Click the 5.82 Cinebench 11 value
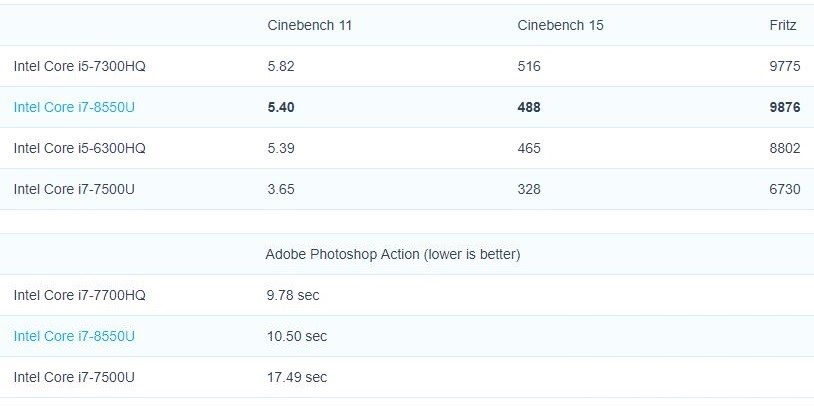Viewport: 814px width, 407px height. pyautogui.click(x=281, y=66)
